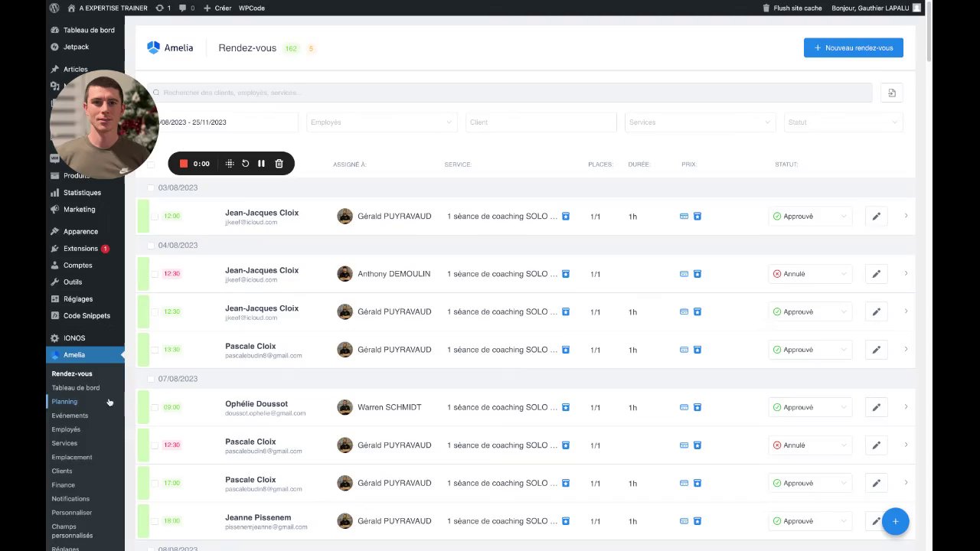Open Extensions in sidebar
The image size is (980, 551).
80,249
